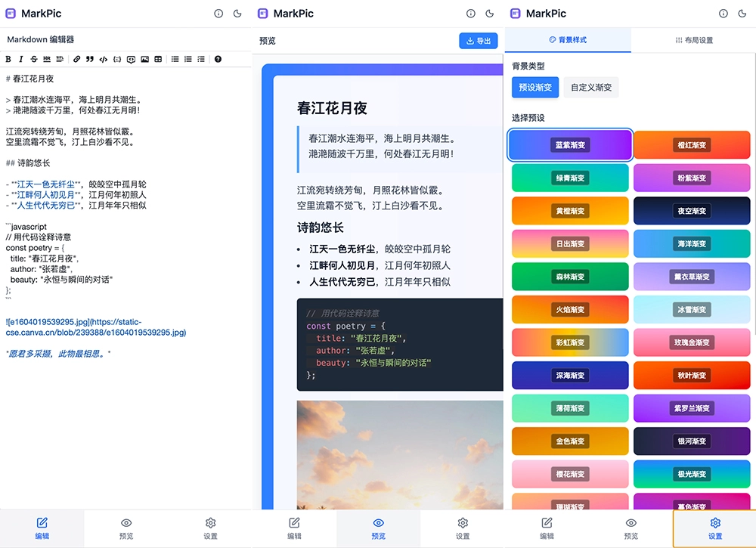This screenshot has height=548, width=756.
Task: Insert a checklist from the editor toolbar
Action: pyautogui.click(x=201, y=59)
